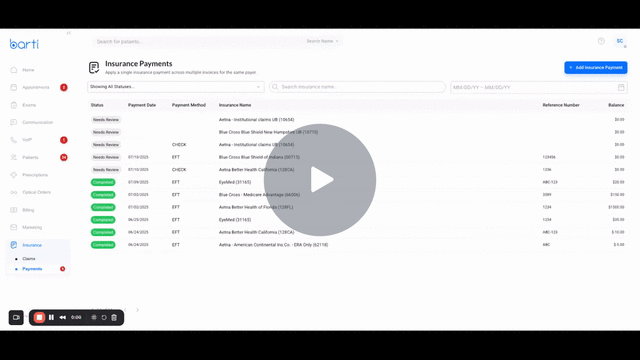The height and width of the screenshot is (360, 640).
Task: Click the Insurance document icon in sidebar
Action: 13,245
